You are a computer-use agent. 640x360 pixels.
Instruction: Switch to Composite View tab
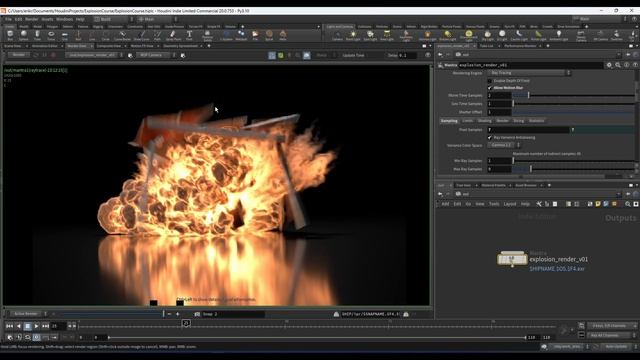pos(109,46)
